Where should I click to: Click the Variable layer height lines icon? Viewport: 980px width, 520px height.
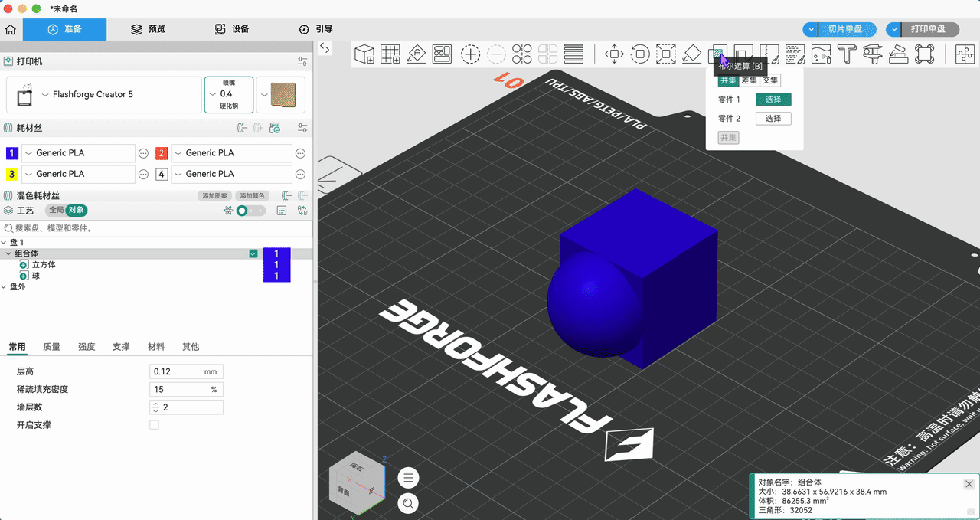coord(573,54)
